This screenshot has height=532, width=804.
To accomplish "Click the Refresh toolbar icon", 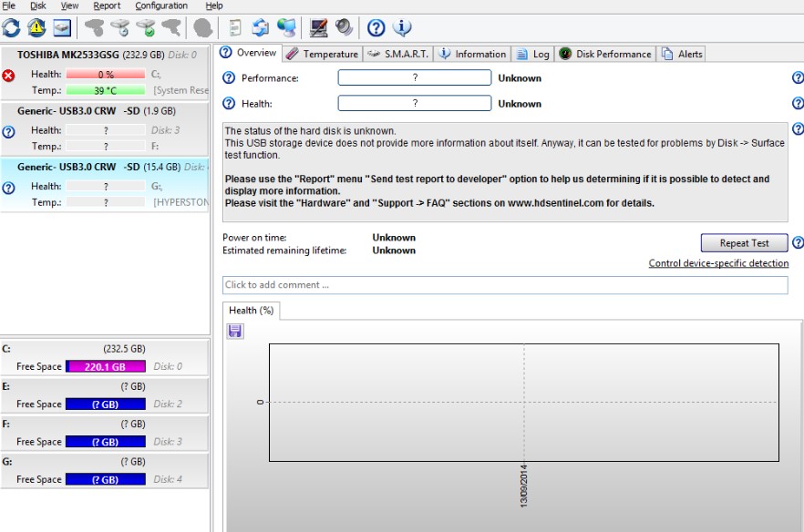I will (11, 27).
